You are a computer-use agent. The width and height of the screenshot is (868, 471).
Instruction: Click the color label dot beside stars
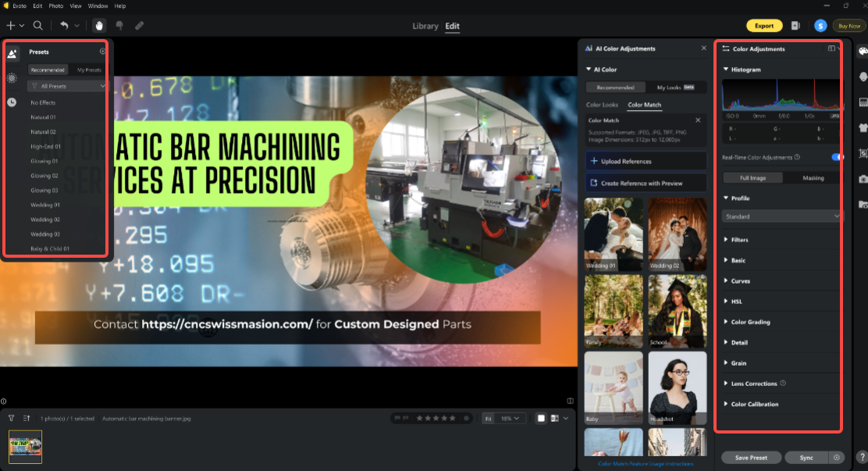pos(466,419)
